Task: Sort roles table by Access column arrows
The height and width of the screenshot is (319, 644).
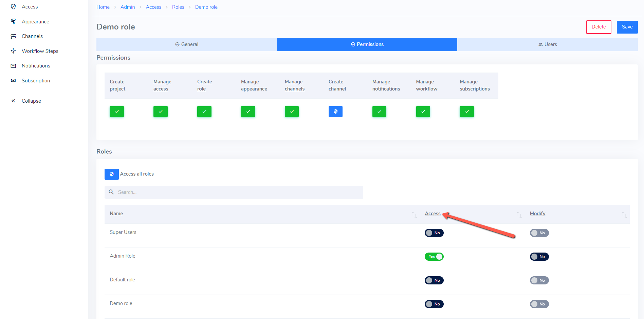Action: pyautogui.click(x=519, y=215)
